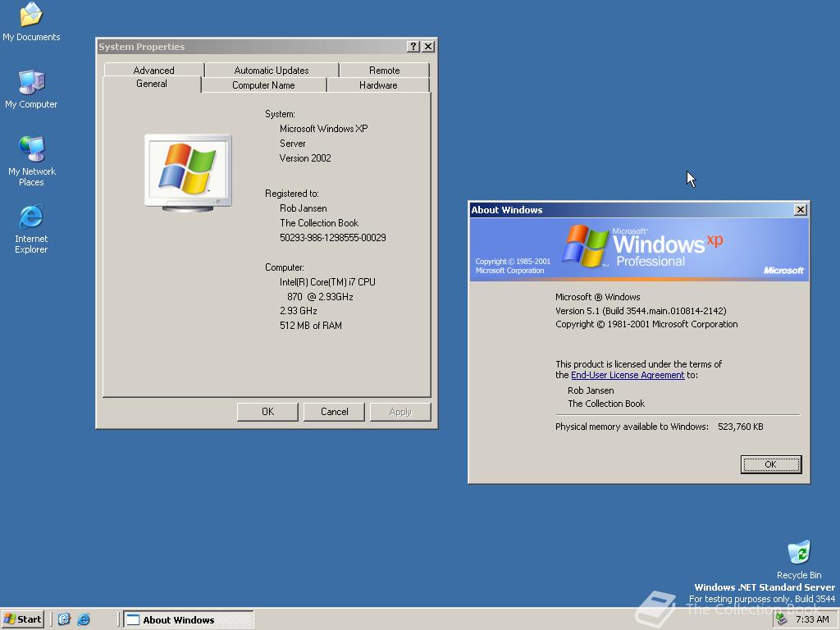The height and width of the screenshot is (630, 840).
Task: Launch Internet Explorer from quick launch
Action: (84, 619)
